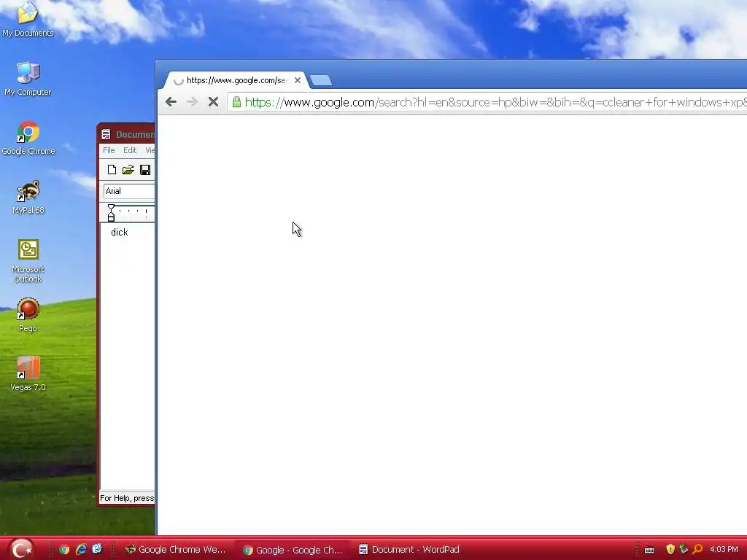Open WordPad's File menu
The image size is (747, 560).
109,150
